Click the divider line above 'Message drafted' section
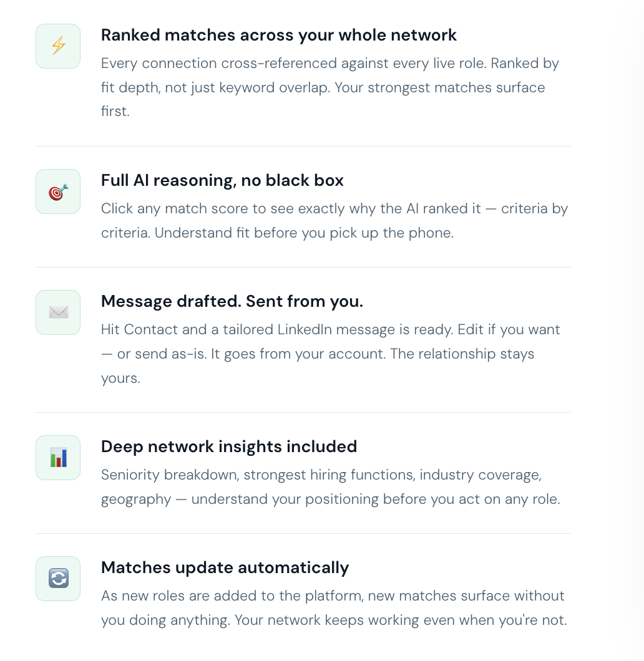644x661 pixels. (x=303, y=268)
